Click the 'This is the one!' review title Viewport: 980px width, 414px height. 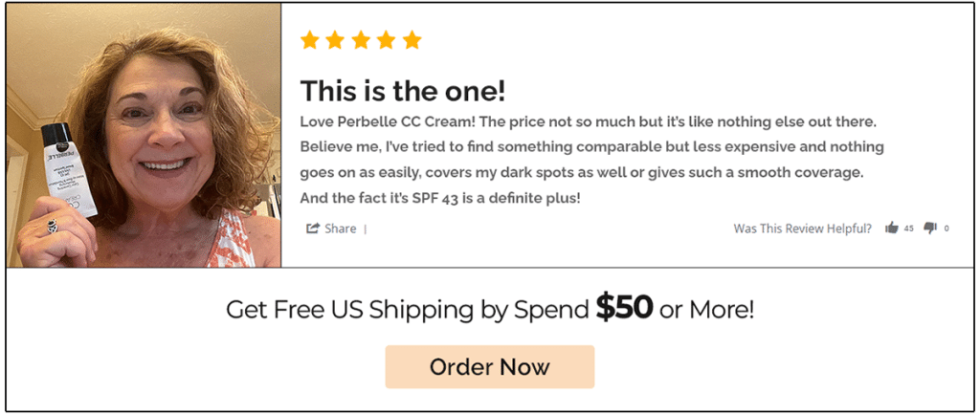point(403,91)
